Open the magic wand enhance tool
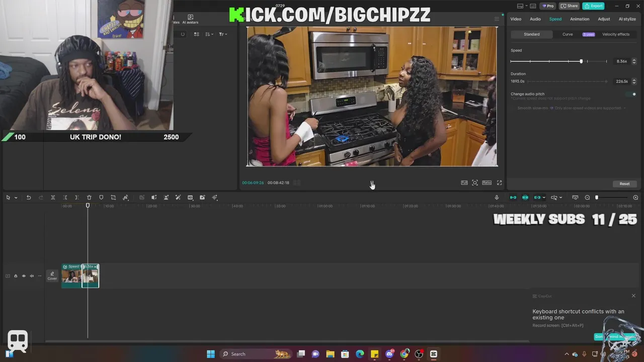 (x=178, y=198)
